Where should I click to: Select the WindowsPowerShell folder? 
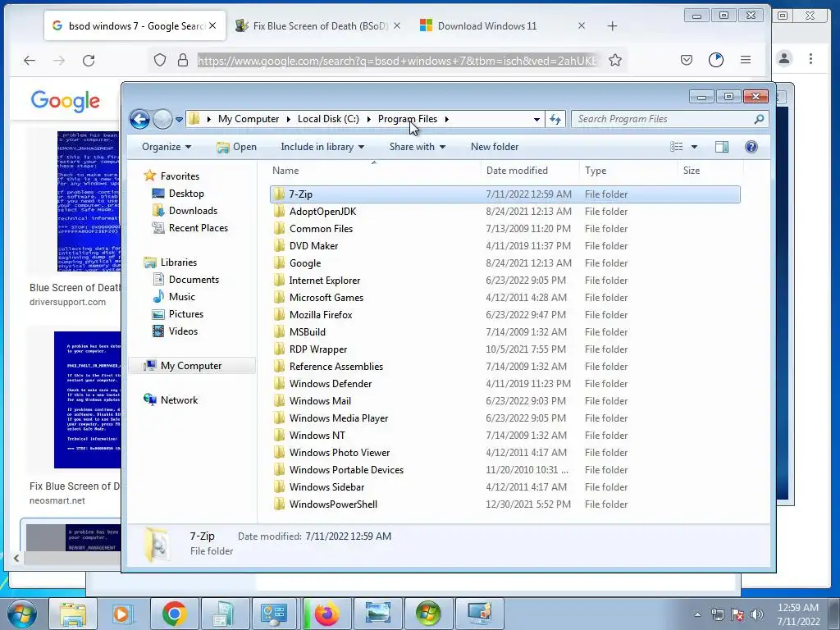[x=333, y=504]
